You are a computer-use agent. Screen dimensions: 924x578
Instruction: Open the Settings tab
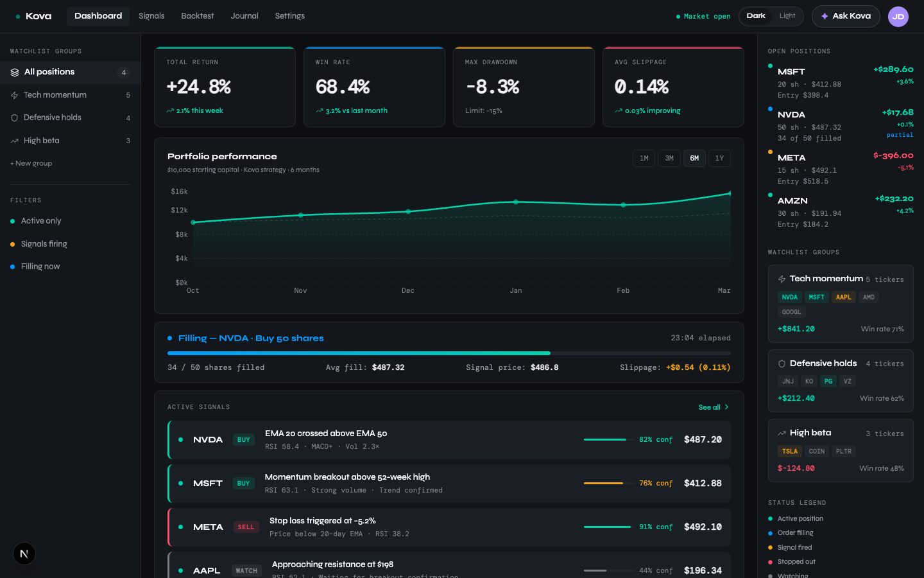point(290,16)
